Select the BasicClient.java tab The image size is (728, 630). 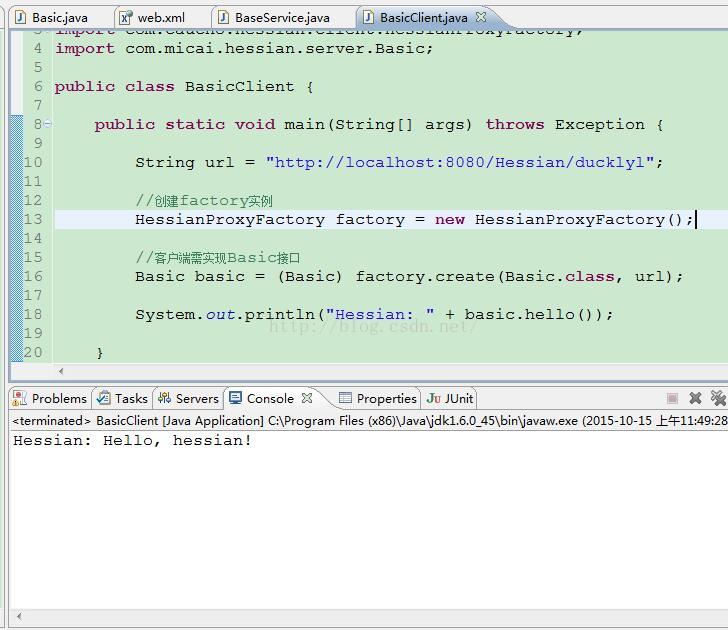click(x=423, y=18)
